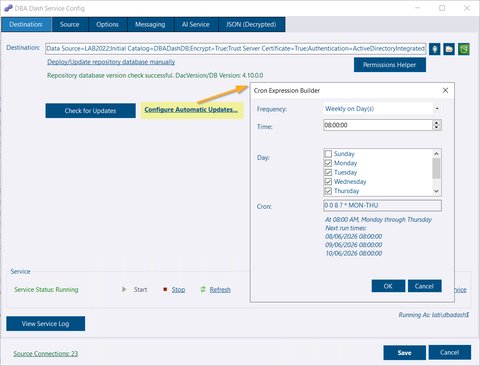Click 'Running As: lab\dbadash$' text
Image resolution: width=480 pixels, height=366 pixels.
coord(434,315)
